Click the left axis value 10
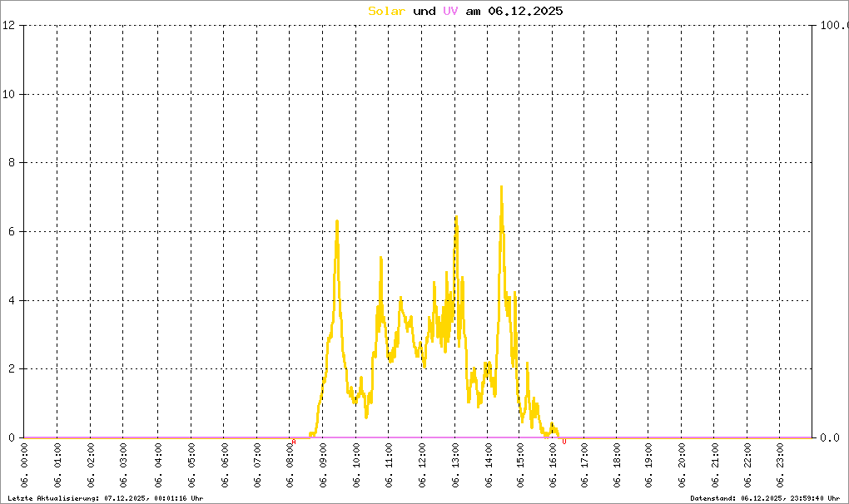 [8, 94]
